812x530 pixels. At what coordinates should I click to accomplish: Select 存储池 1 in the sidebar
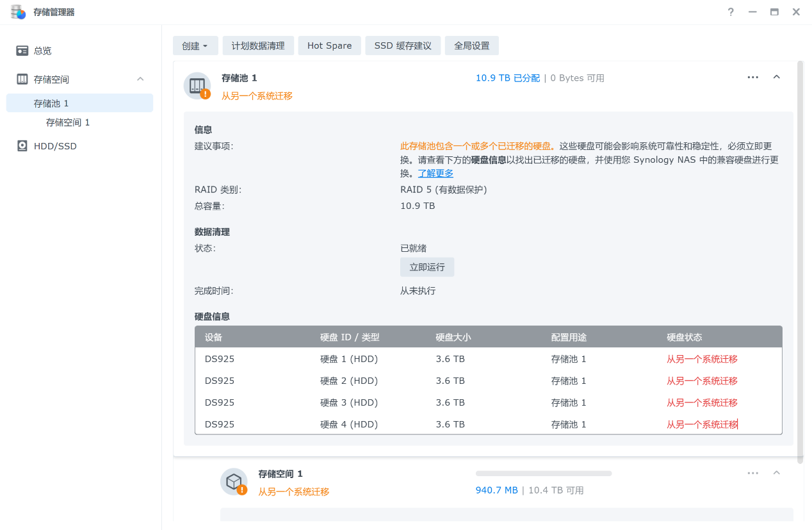tap(51, 103)
